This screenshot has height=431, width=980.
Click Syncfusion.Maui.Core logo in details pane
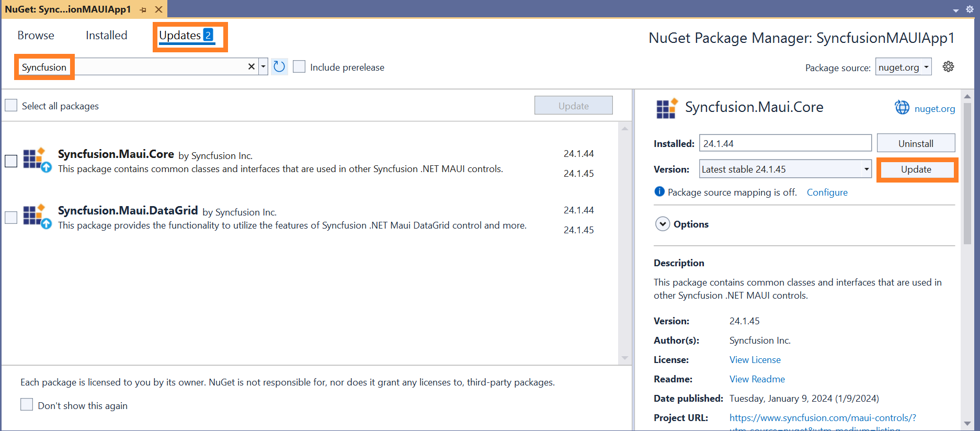coord(667,108)
